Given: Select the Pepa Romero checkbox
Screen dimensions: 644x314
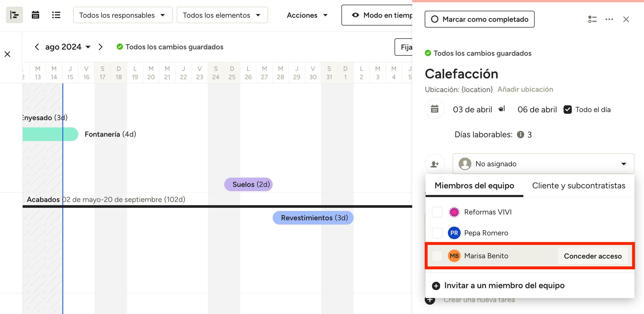Looking at the screenshot, I should click(x=437, y=233).
